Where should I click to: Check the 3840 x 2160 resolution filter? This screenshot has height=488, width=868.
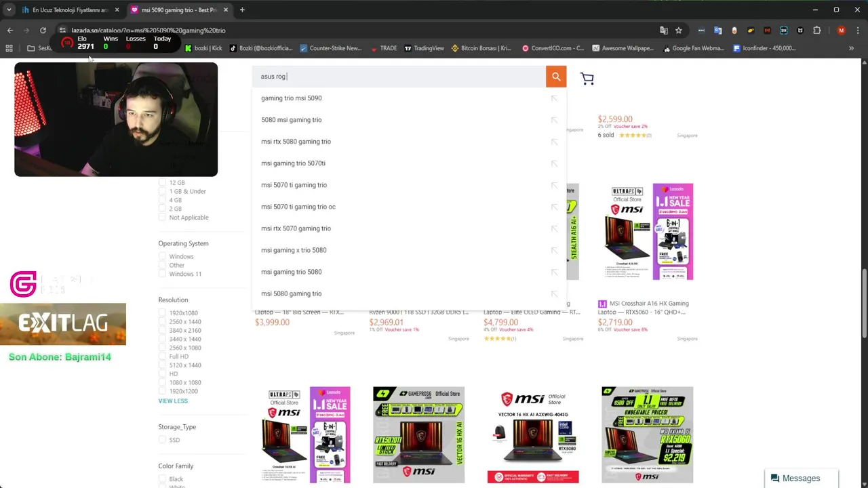tap(162, 331)
